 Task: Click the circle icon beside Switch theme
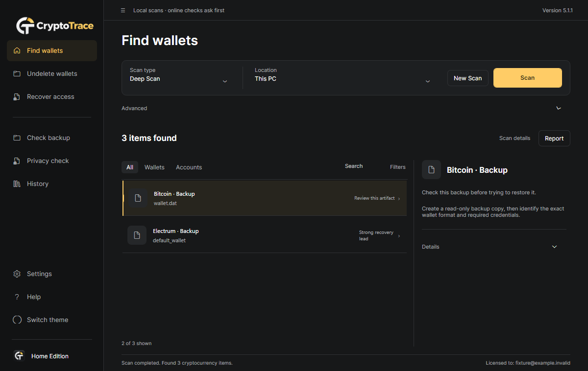pyautogui.click(x=17, y=320)
